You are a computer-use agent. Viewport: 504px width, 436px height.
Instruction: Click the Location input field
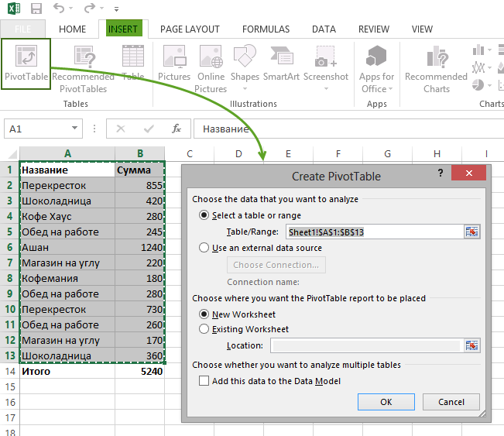[367, 345]
